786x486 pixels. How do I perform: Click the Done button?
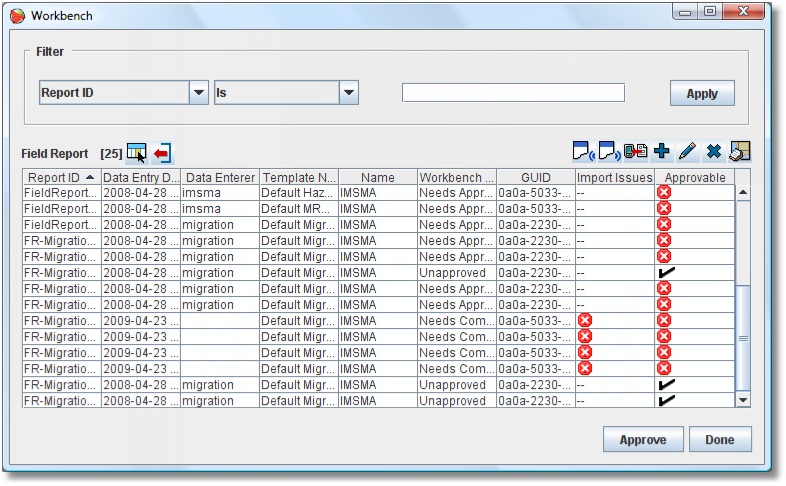pos(719,440)
